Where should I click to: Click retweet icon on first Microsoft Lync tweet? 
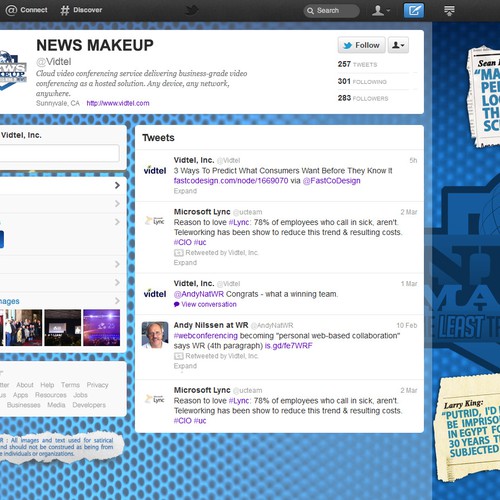point(179,253)
